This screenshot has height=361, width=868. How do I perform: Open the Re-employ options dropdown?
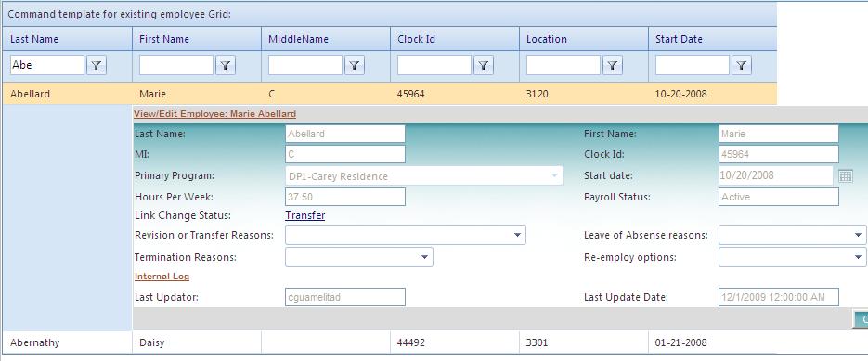[x=858, y=257]
